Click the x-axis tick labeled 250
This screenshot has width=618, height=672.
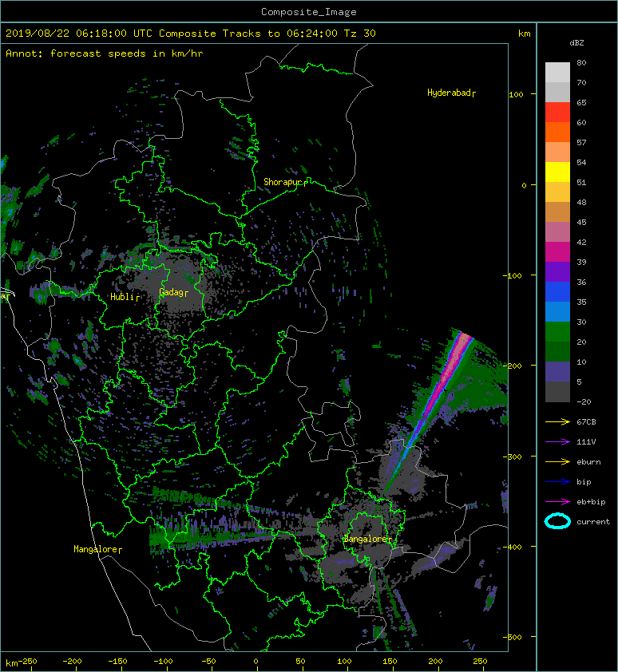[x=480, y=662]
